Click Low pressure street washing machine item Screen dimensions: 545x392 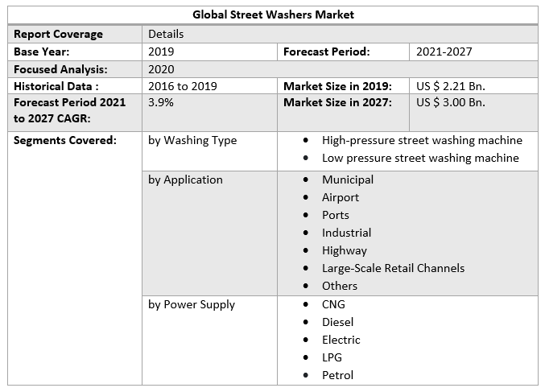point(420,158)
